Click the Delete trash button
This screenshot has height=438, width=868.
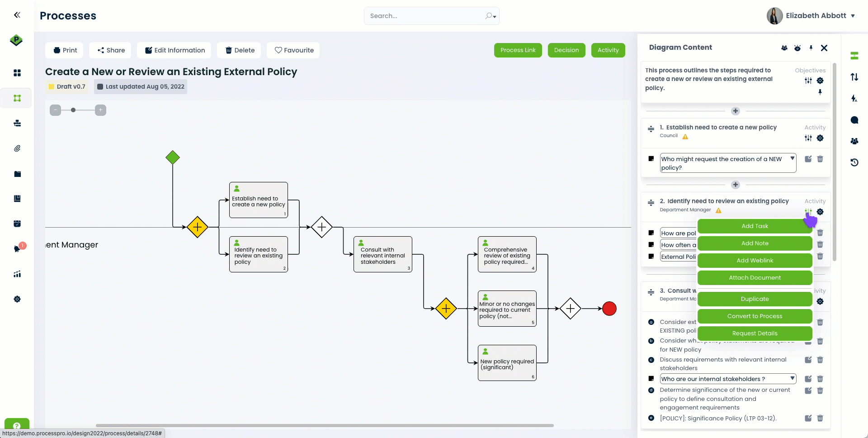pyautogui.click(x=240, y=50)
